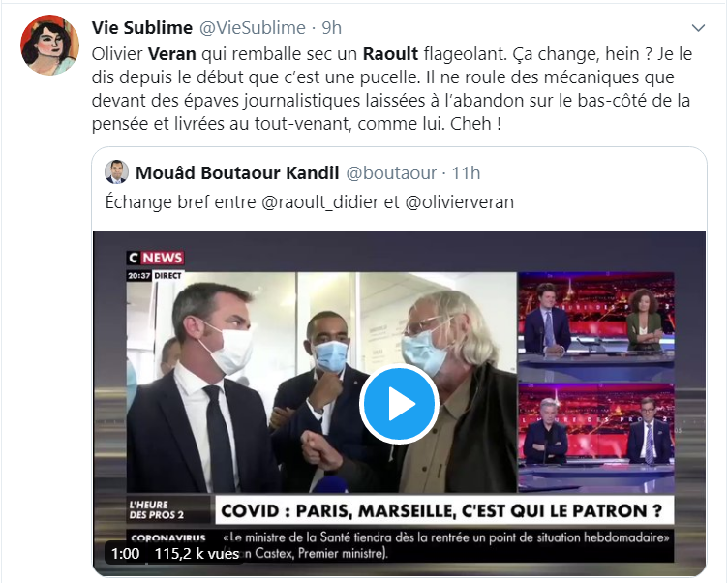Open the @olivierveran mention

[460, 202]
